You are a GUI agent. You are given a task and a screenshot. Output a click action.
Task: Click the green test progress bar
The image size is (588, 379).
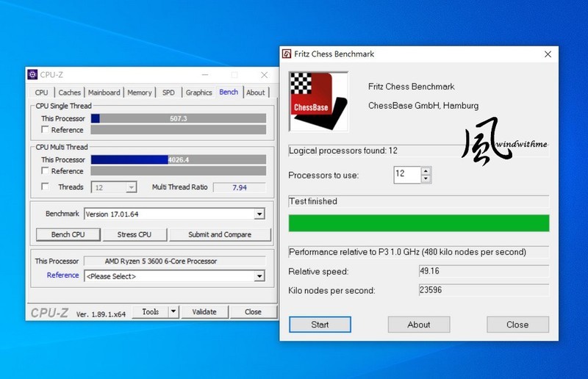(x=418, y=223)
